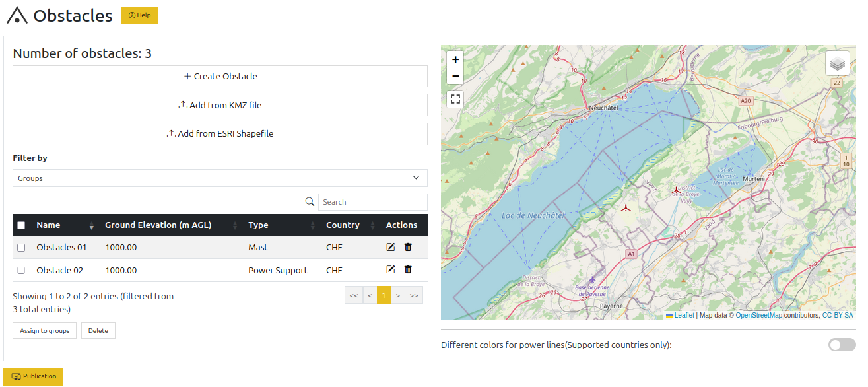Viewport: 868px width, 387px height.
Task: Click the Mast type cell
Action: tap(258, 248)
